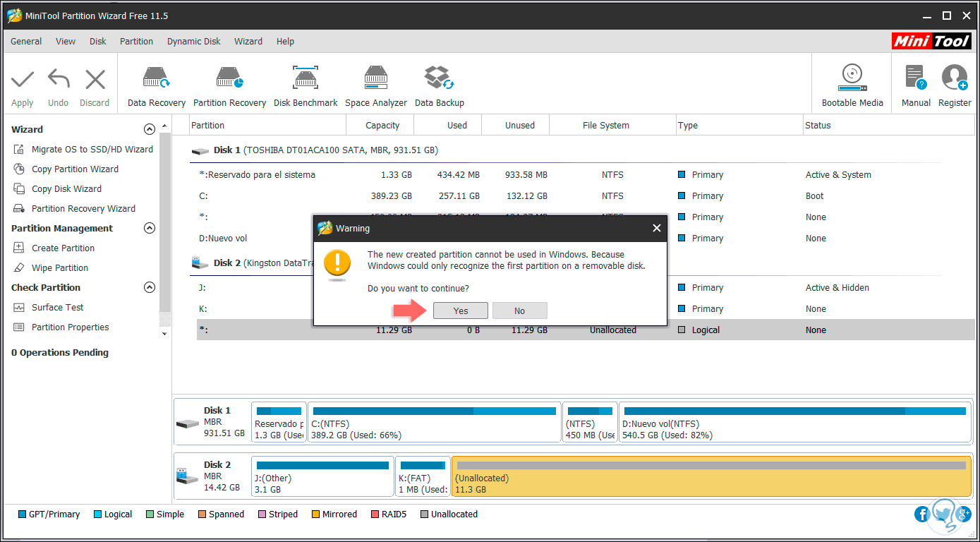Open the Partition Recovery tool
The width and height of the screenshot is (980, 542).
point(230,87)
